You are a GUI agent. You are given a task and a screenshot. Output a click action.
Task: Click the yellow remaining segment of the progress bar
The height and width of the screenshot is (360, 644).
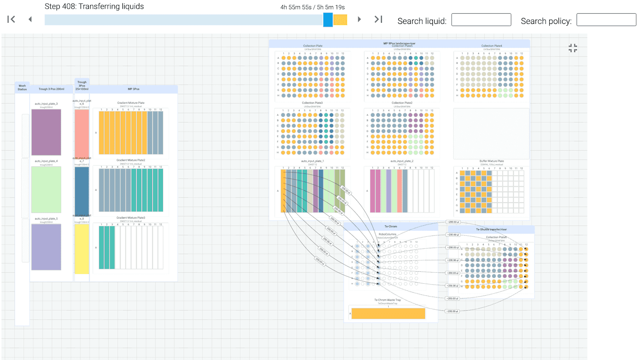point(340,19)
